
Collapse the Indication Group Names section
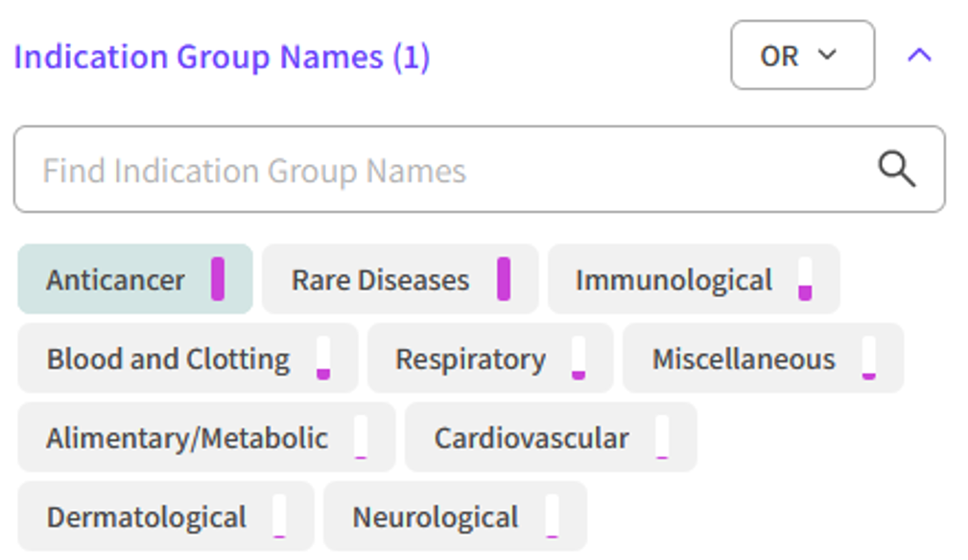[x=918, y=56]
